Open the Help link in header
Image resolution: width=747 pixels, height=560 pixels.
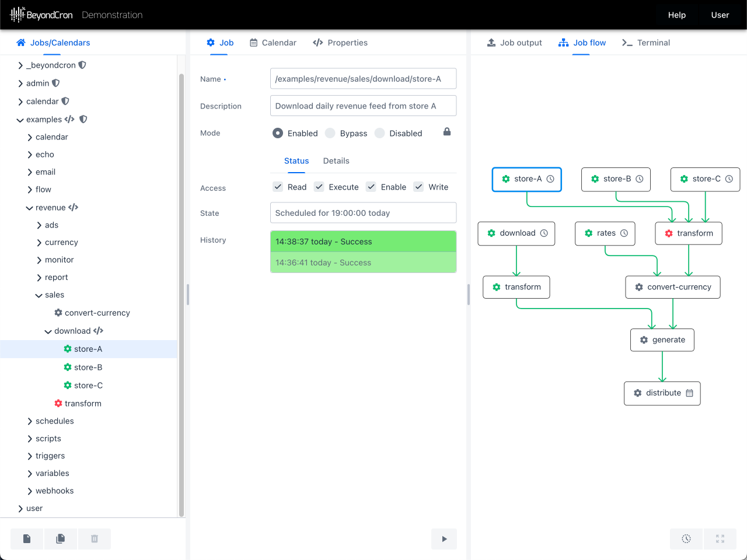coord(676,15)
